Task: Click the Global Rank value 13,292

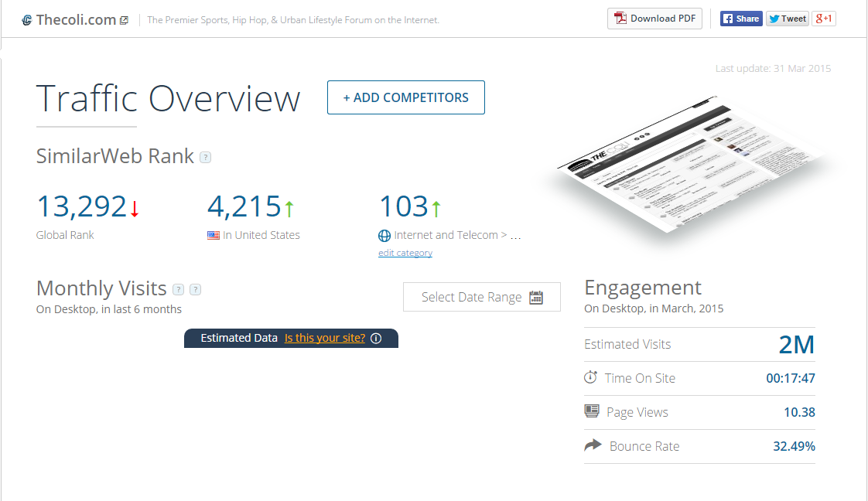Action: pyautogui.click(x=81, y=206)
